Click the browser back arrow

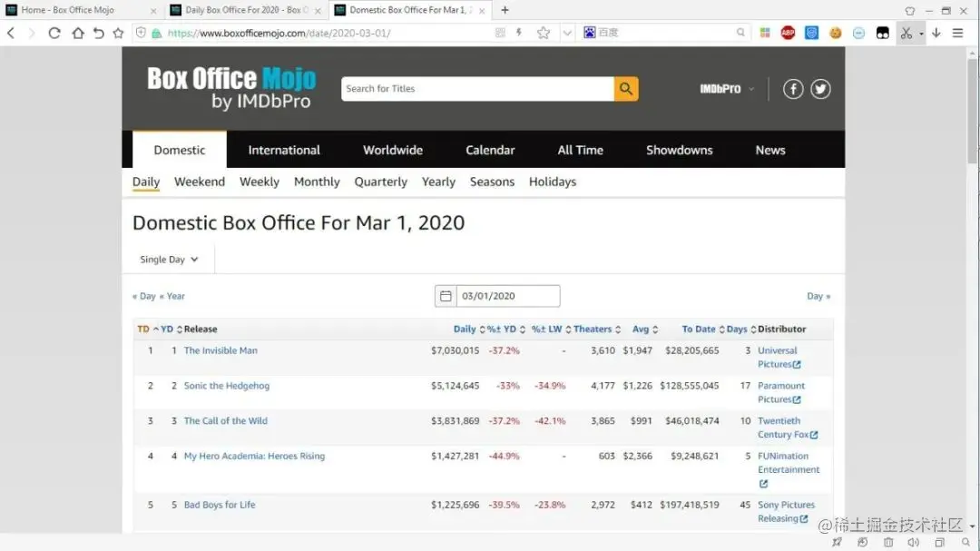click(11, 34)
